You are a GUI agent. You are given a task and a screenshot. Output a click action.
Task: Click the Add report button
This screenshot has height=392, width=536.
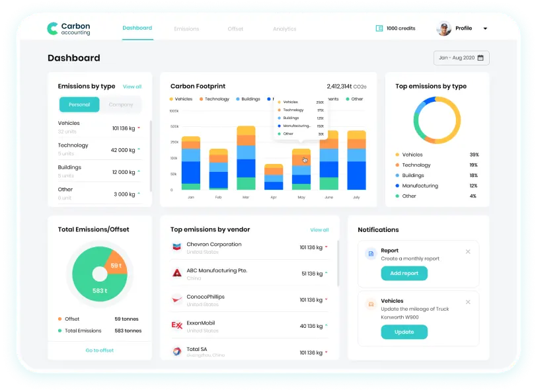pyautogui.click(x=404, y=274)
